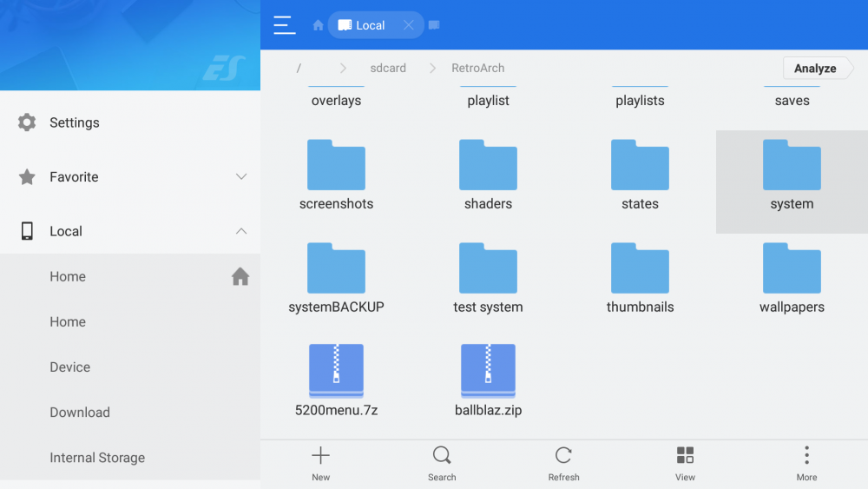
Task: Open the thumbnails folder icon
Action: (x=640, y=268)
